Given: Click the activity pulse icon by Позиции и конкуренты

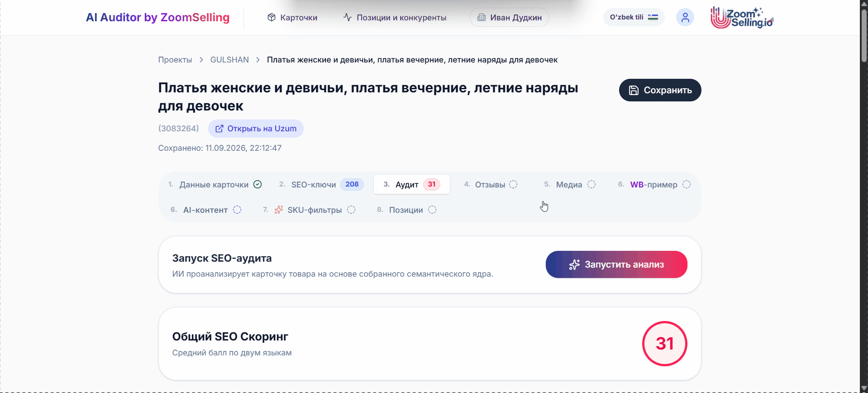Looking at the screenshot, I should tap(348, 17).
